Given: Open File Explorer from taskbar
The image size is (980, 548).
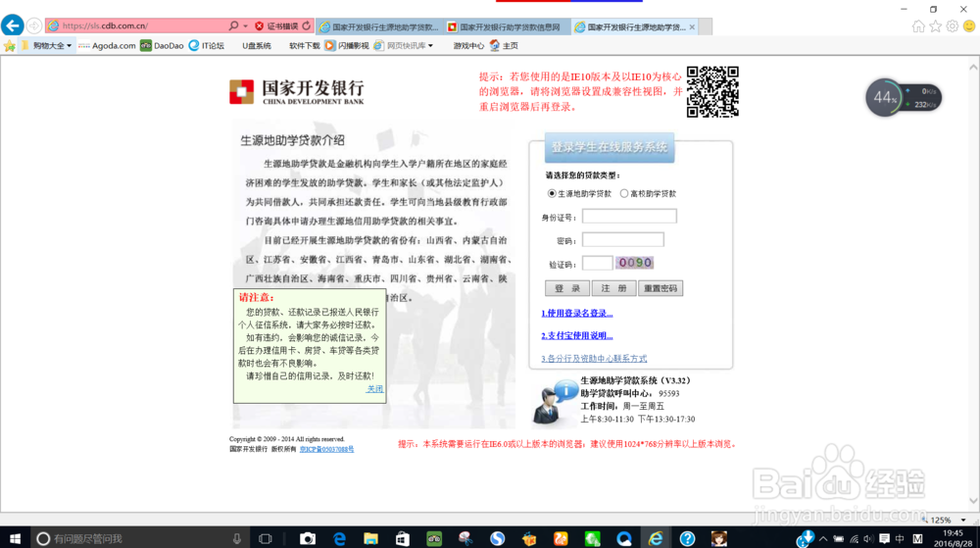Looking at the screenshot, I should (x=370, y=538).
